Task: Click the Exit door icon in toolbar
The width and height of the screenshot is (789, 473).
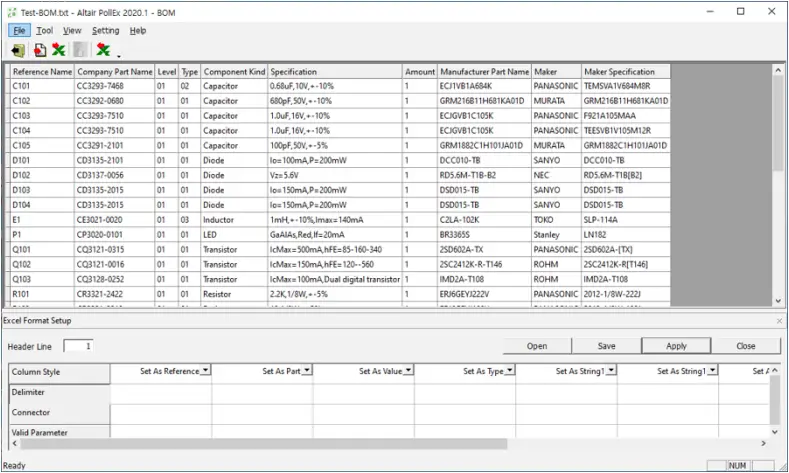Action: 18,50
